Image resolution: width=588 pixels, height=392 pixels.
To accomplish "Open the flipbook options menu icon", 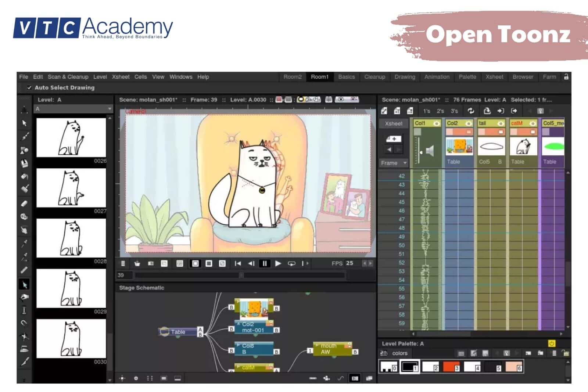I will [x=123, y=263].
